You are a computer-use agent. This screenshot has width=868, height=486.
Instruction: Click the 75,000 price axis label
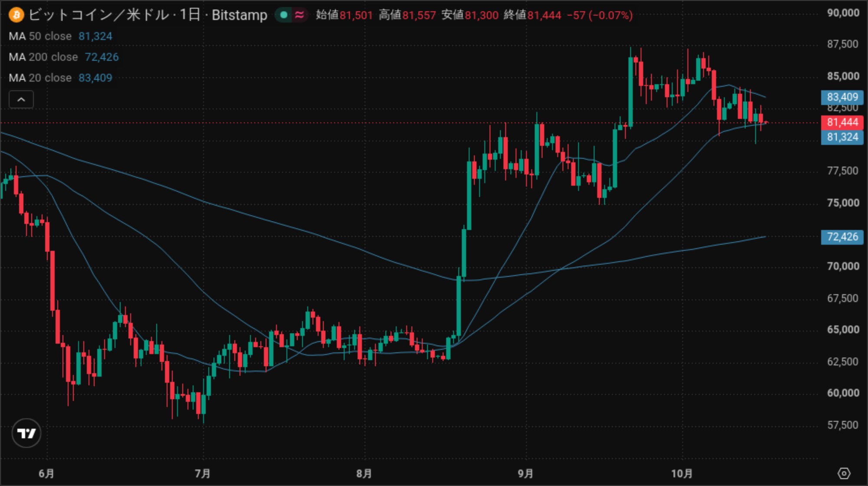(x=843, y=203)
